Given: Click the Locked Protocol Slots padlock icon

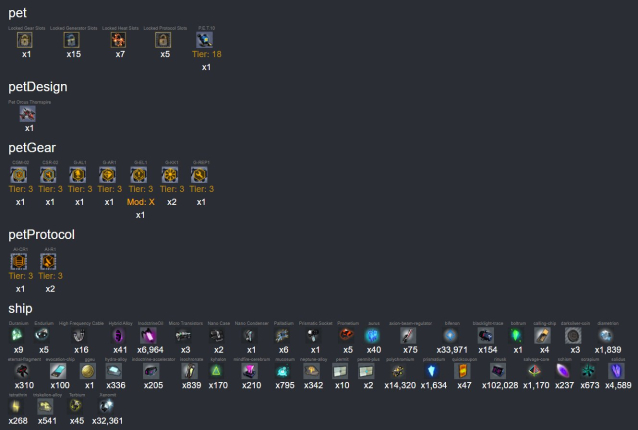Looking at the screenshot, I should click(164, 41).
